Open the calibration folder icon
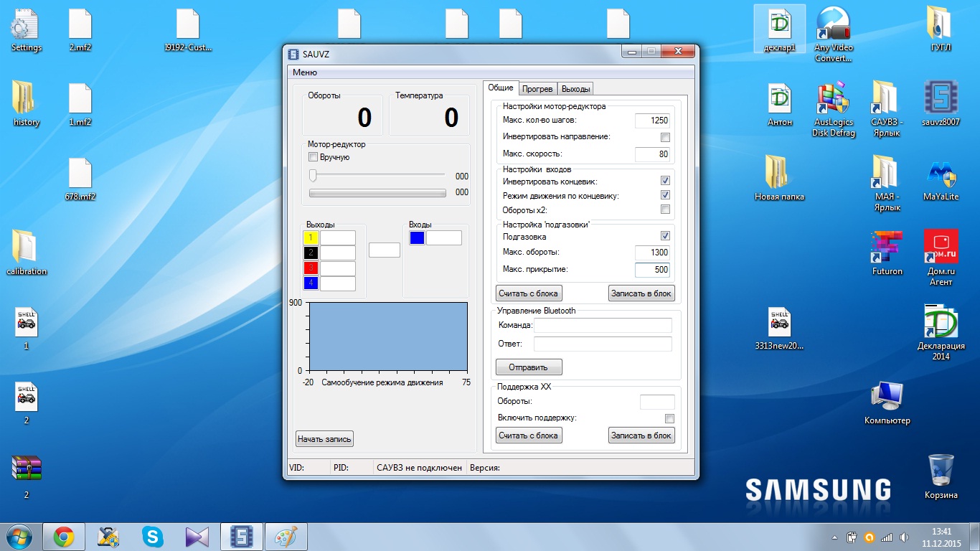This screenshot has width=980, height=551. (x=27, y=254)
